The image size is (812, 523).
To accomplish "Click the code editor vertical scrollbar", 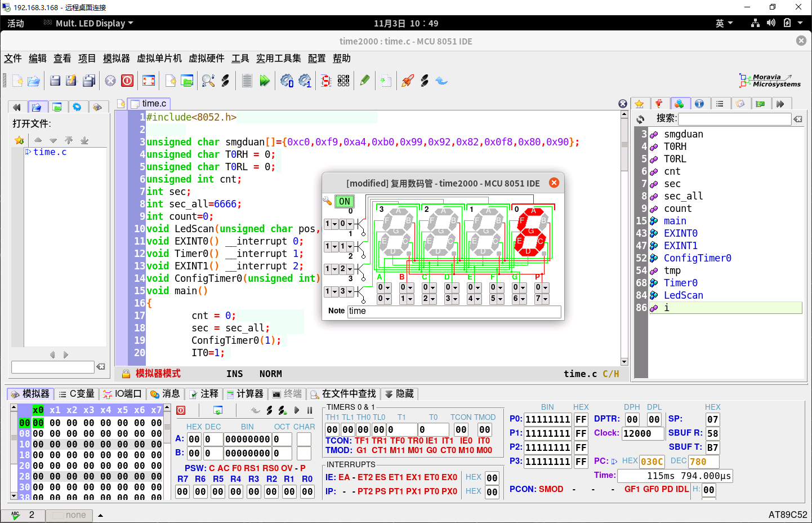I will pos(624,237).
